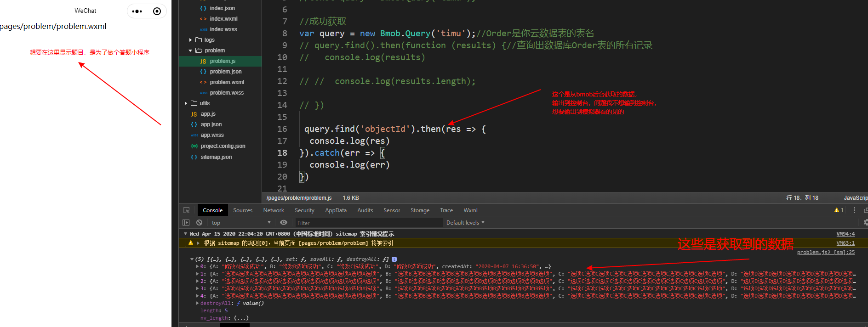Switch to the Sources tab
868x327 pixels.
(x=243, y=210)
